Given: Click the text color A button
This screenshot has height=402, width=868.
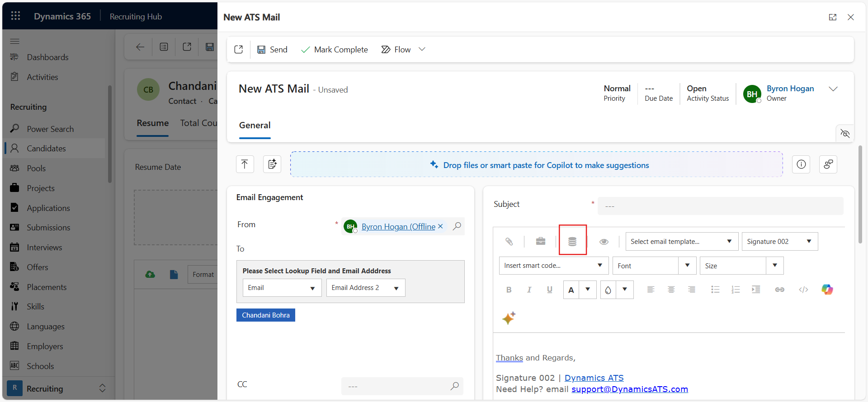Looking at the screenshot, I should point(571,290).
